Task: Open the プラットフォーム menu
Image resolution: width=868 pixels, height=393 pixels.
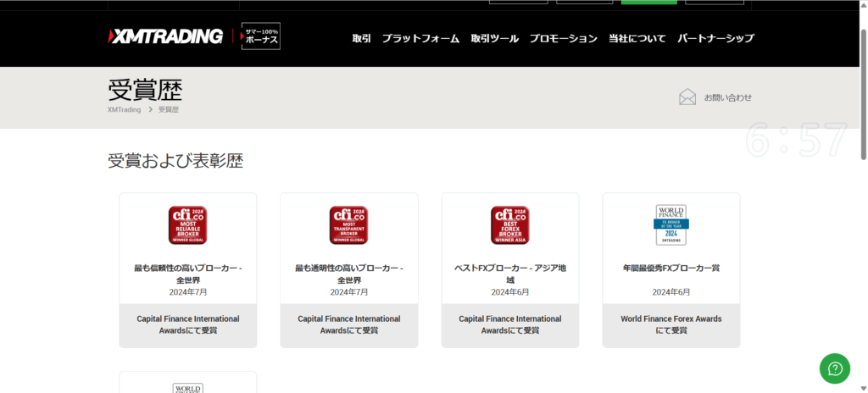Action: (x=420, y=39)
